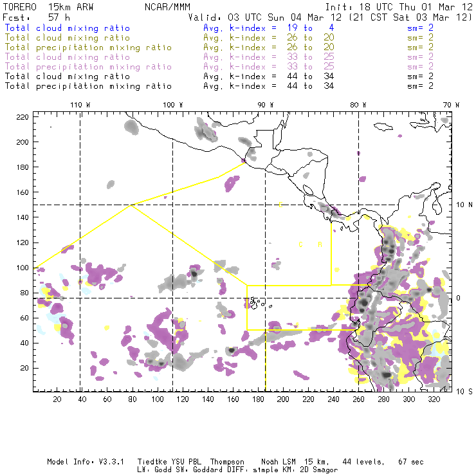Select the purple Total precipitation mixing ratio legend
Image resolution: width=476 pixels, height=476 pixels.
[x=87, y=66]
